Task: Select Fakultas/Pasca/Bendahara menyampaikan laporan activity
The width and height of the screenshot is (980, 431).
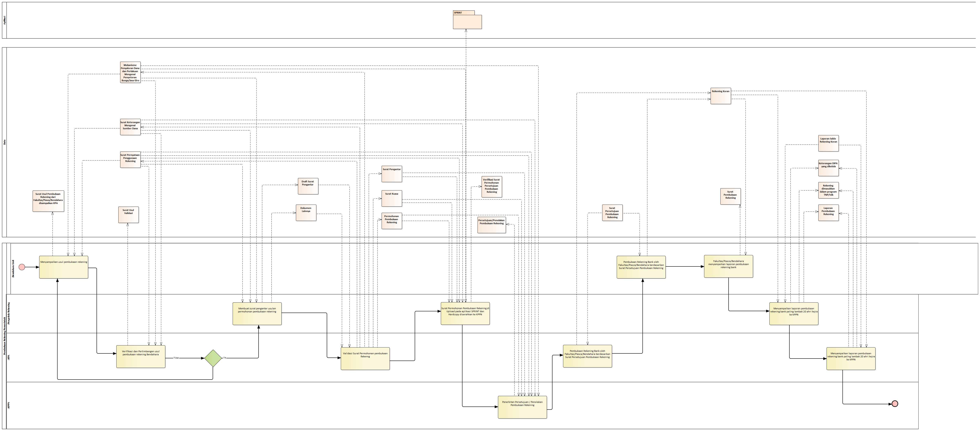Action: pyautogui.click(x=729, y=266)
